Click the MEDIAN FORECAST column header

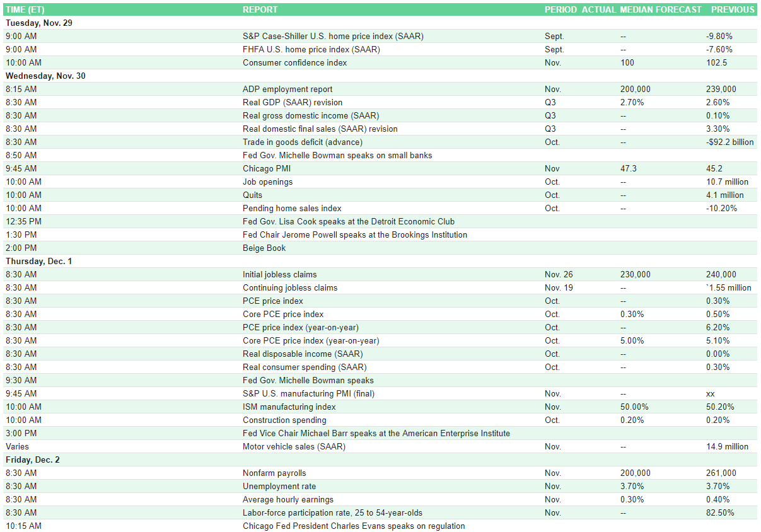pyautogui.click(x=661, y=9)
